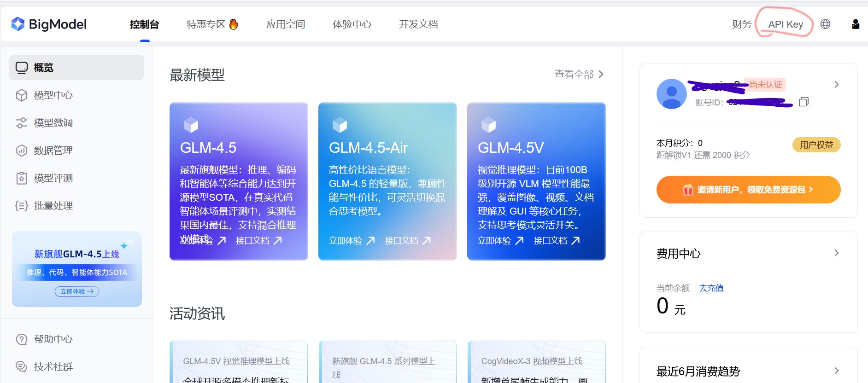The image size is (868, 383).
Task: Click the 批量处理 braces icon
Action: click(x=22, y=206)
